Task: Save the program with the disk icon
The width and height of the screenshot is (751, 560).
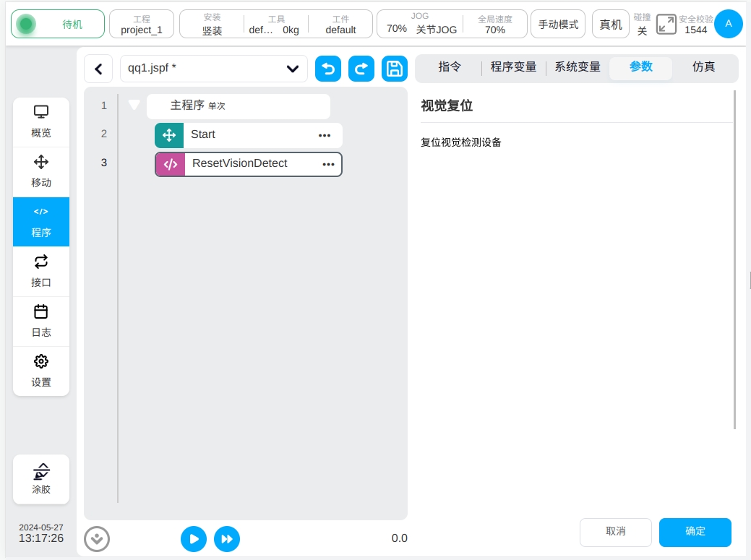Action: [395, 69]
